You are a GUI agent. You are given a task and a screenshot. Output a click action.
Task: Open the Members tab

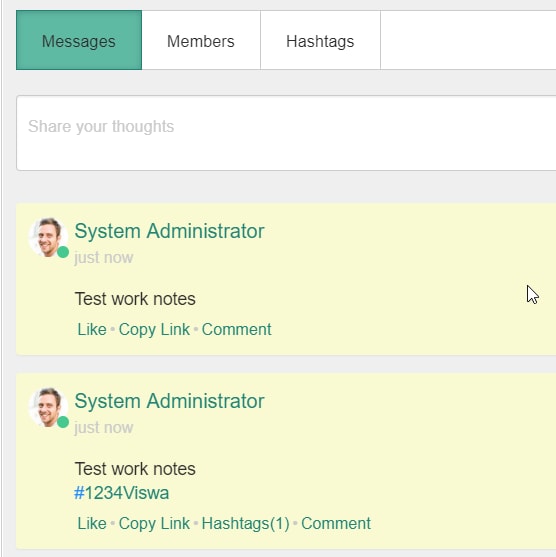[201, 40]
